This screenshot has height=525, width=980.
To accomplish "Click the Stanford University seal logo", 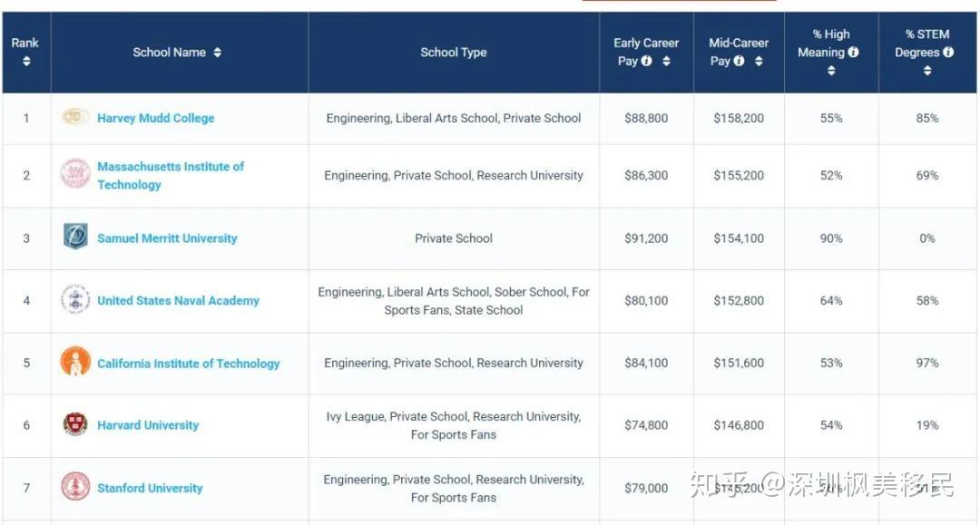I will [x=75, y=487].
